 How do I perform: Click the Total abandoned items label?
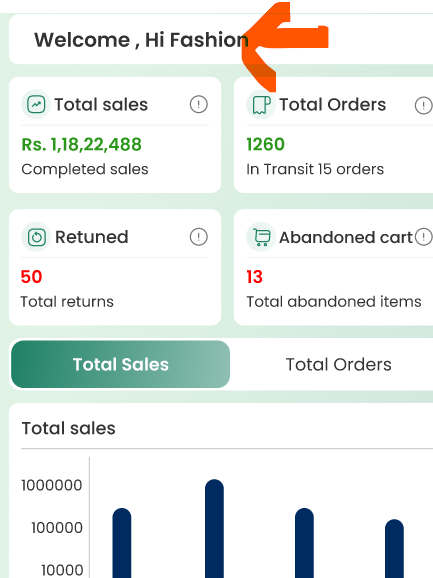[334, 302]
